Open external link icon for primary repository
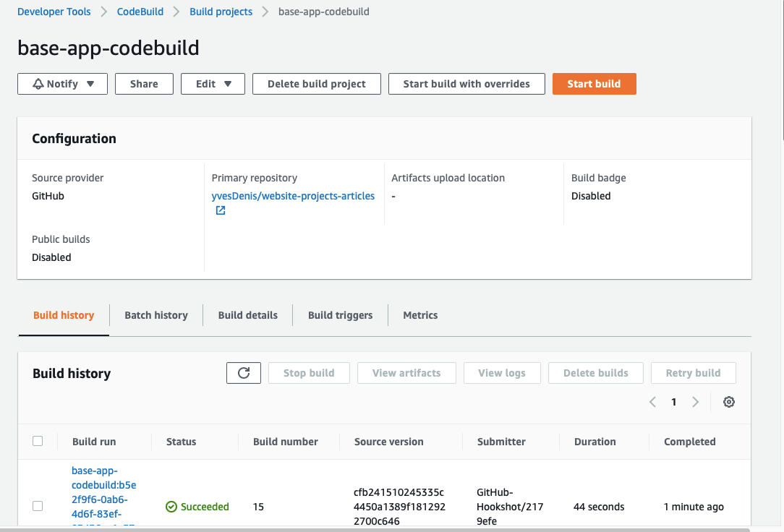This screenshot has width=784, height=532. click(x=221, y=210)
